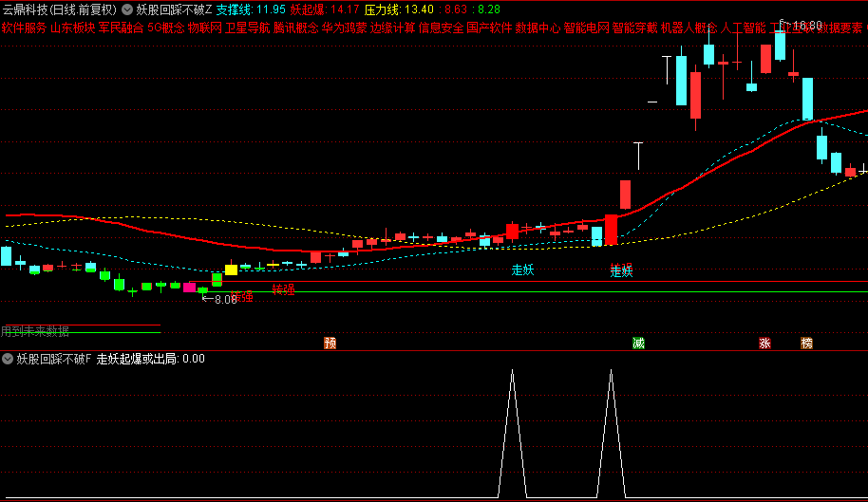The height and width of the screenshot is (502, 868).
Task: Click the 妖股回踩不破Z indicator name
Action: pos(174,9)
